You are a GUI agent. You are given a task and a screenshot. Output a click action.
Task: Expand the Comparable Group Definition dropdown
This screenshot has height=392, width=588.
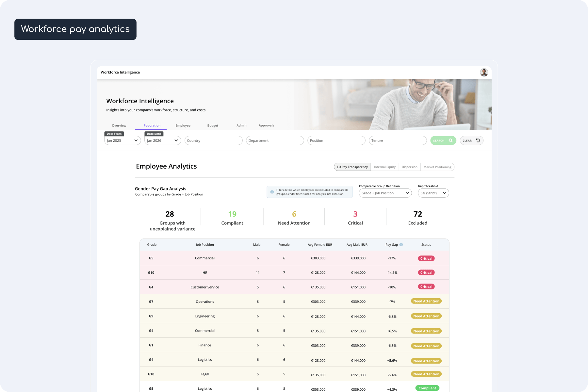pyautogui.click(x=385, y=193)
